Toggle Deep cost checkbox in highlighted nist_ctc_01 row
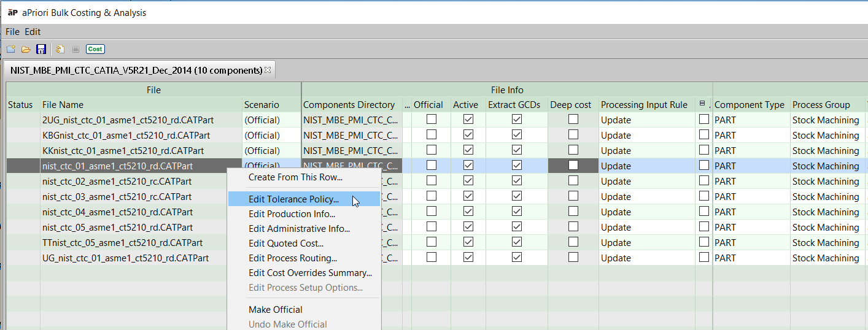 point(573,166)
